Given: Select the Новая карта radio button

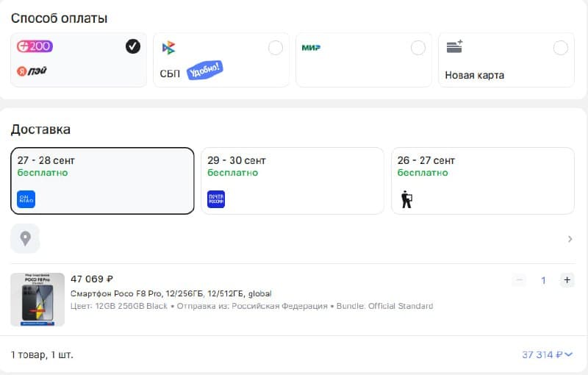Looking at the screenshot, I should coord(561,48).
